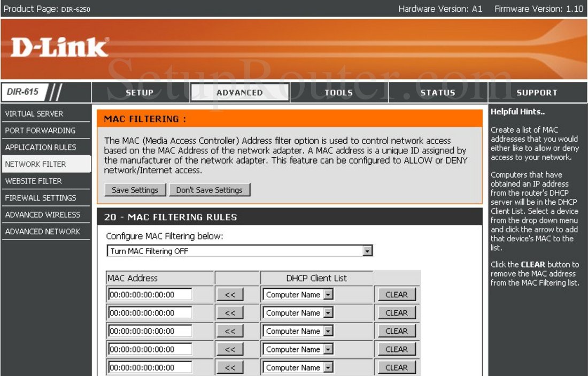Open the Turn MAC Filtering OFF dropdown
588x376 pixels.
[239, 251]
